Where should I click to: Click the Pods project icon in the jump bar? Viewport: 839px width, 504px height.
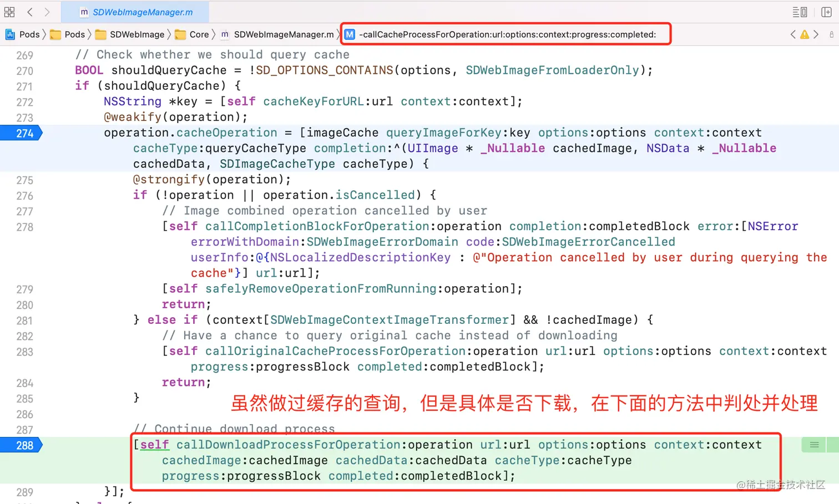(10, 34)
